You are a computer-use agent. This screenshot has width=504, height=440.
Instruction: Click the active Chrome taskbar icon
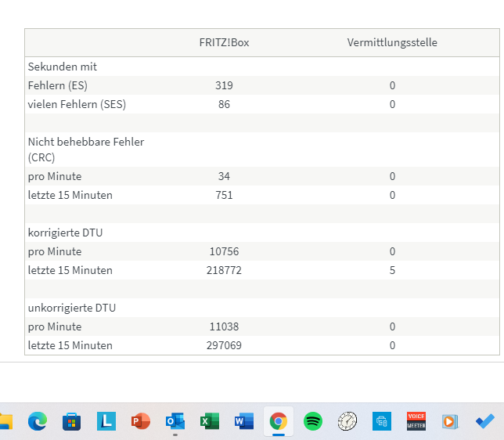click(x=279, y=421)
